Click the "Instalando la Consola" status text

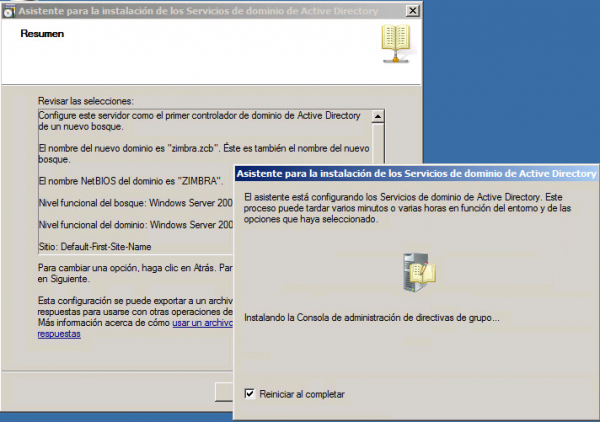pyautogui.click(x=372, y=318)
